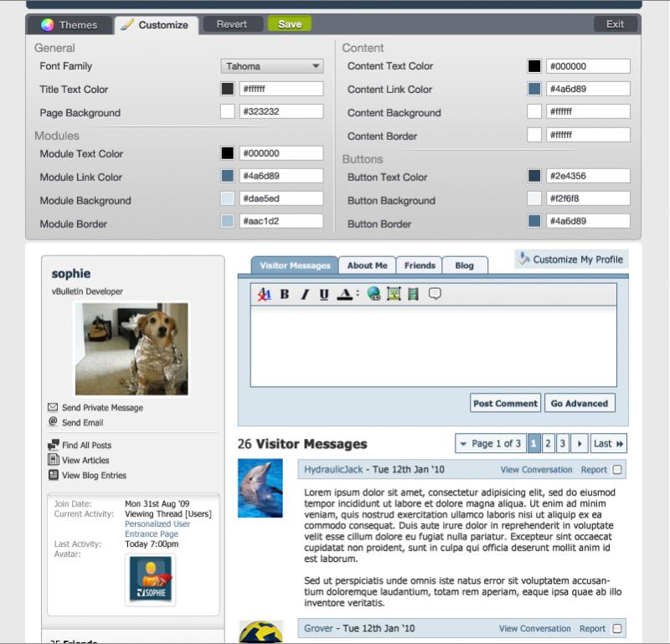Open the Themes tab
Image resolution: width=670 pixels, height=644 pixels.
[x=70, y=24]
